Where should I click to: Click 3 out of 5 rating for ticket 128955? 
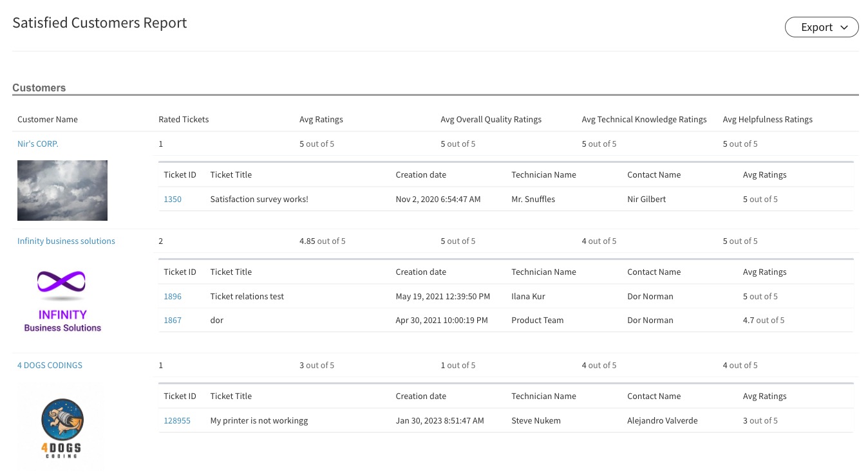[x=760, y=421]
